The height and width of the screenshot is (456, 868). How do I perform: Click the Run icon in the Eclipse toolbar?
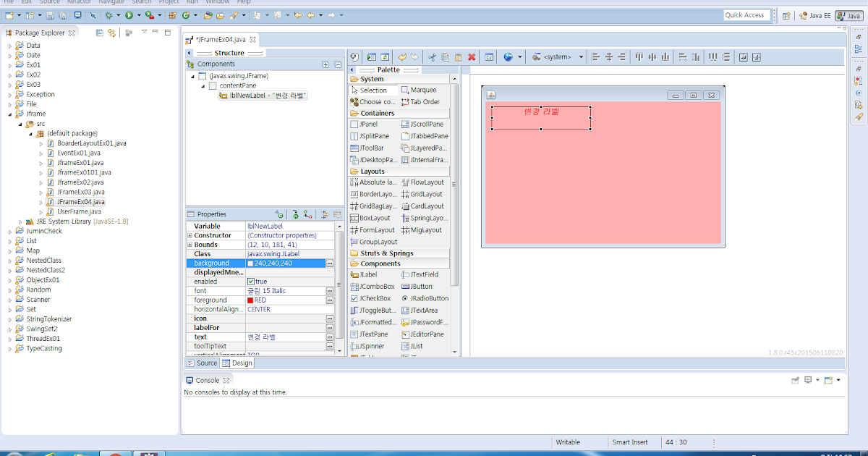click(129, 14)
